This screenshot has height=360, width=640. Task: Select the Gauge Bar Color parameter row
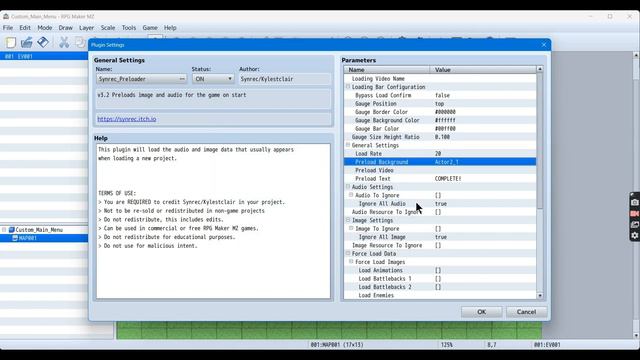tap(440, 129)
